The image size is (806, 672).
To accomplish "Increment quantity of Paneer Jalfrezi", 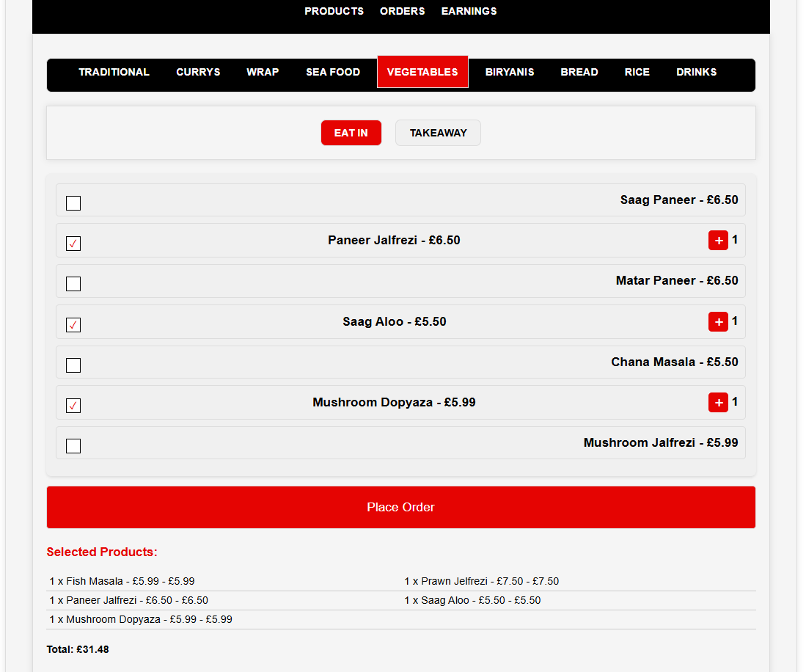I will coord(717,240).
